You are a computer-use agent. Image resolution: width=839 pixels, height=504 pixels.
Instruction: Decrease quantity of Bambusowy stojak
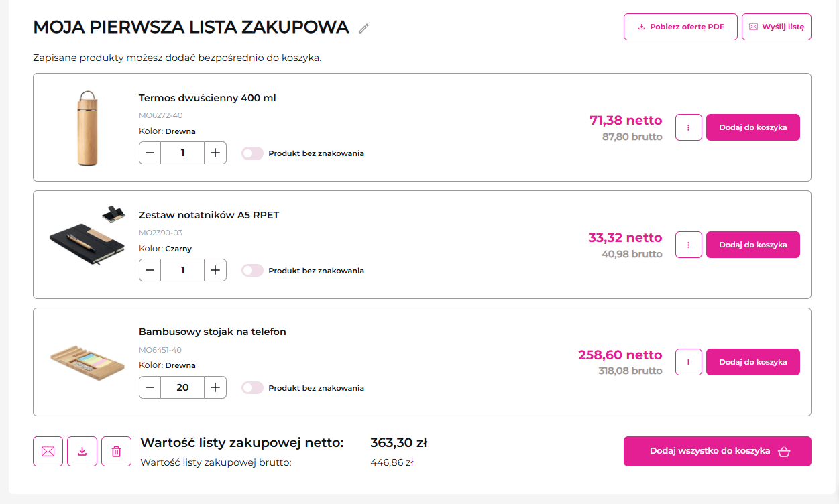coord(150,387)
